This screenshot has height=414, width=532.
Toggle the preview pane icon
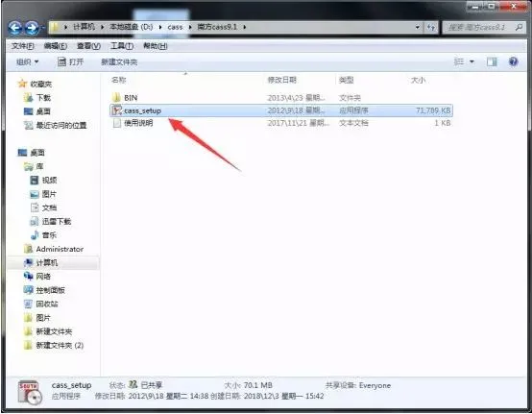pyautogui.click(x=492, y=61)
